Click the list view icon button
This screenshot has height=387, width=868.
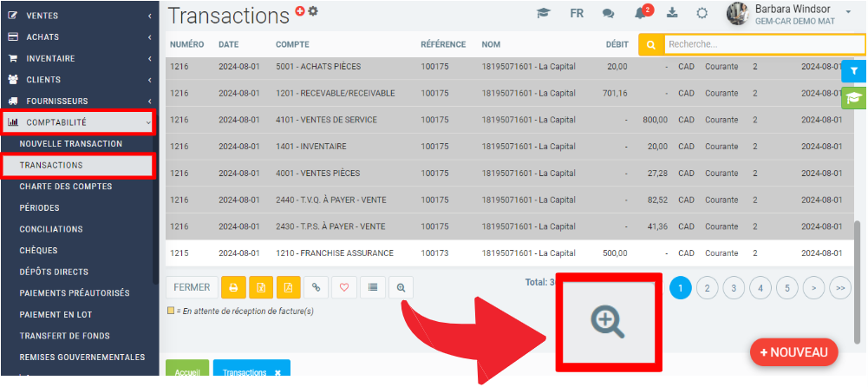tap(372, 287)
